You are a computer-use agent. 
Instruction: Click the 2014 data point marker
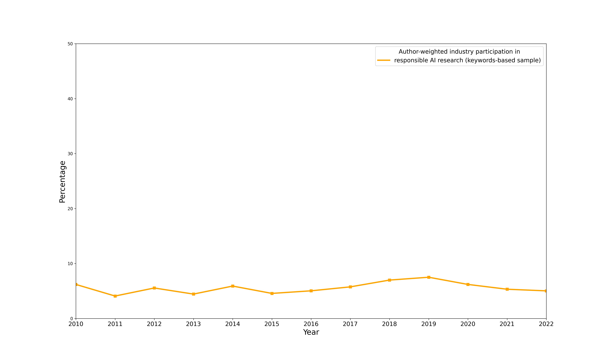(233, 286)
